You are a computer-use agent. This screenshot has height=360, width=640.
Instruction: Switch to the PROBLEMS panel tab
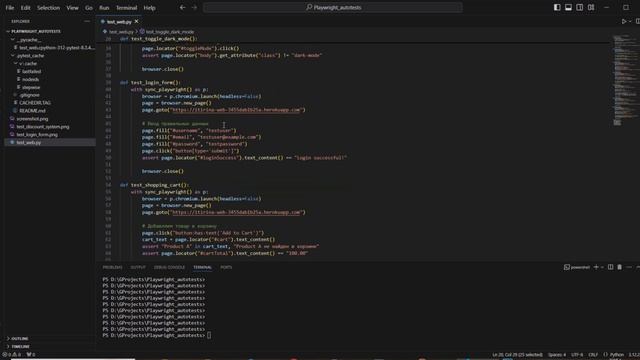click(112, 267)
